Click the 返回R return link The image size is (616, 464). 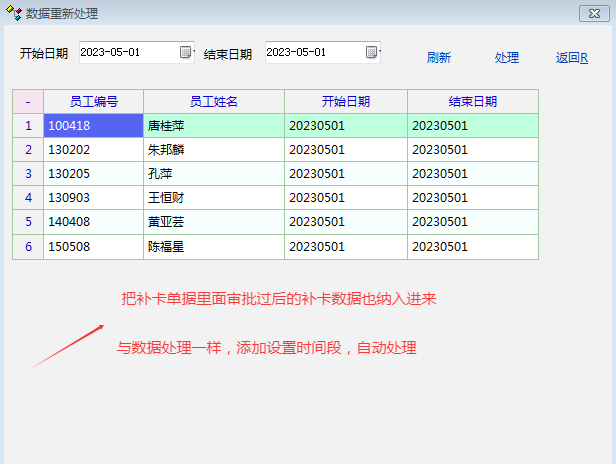click(571, 58)
